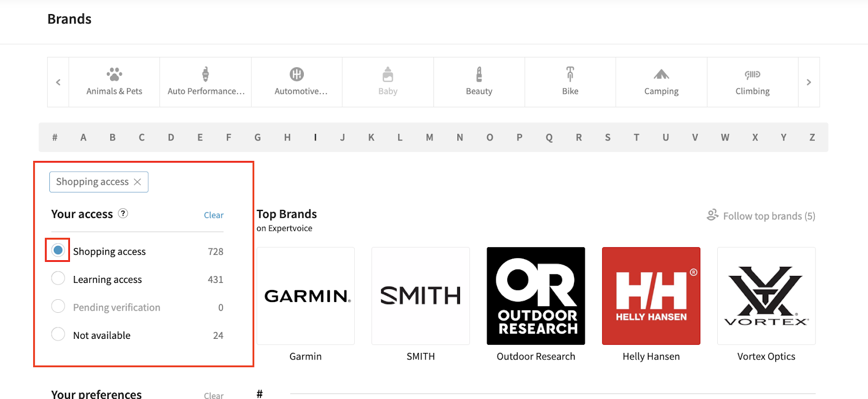This screenshot has width=868, height=399.
Task: Filter brands by letter S
Action: pyautogui.click(x=608, y=137)
